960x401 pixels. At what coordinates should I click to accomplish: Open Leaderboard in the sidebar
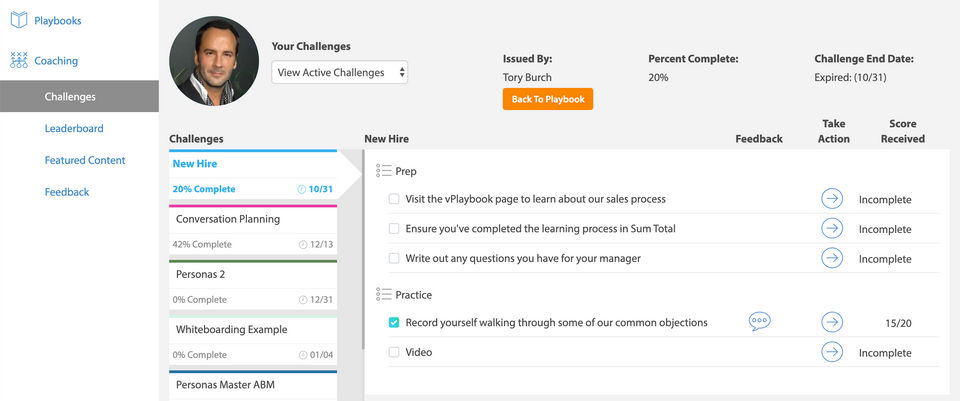74,128
